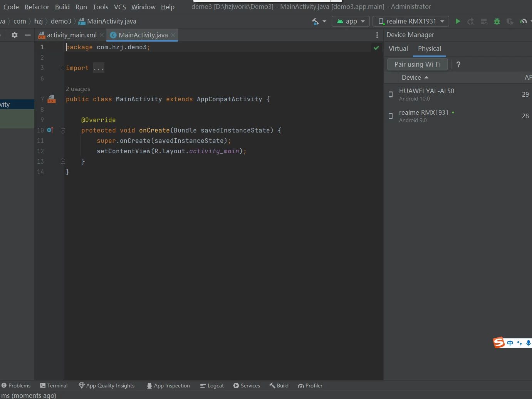The height and width of the screenshot is (399, 532).
Task: Open the Services tool window
Action: click(247, 386)
